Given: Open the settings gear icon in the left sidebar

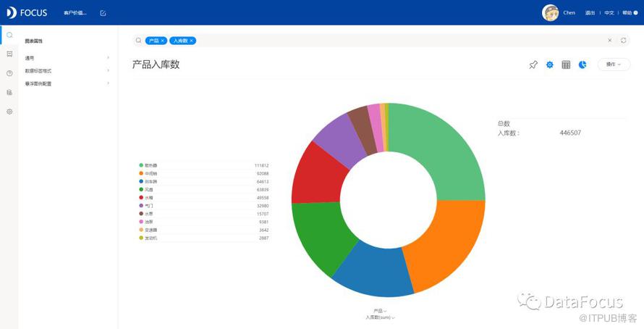Looking at the screenshot, I should click(x=9, y=112).
